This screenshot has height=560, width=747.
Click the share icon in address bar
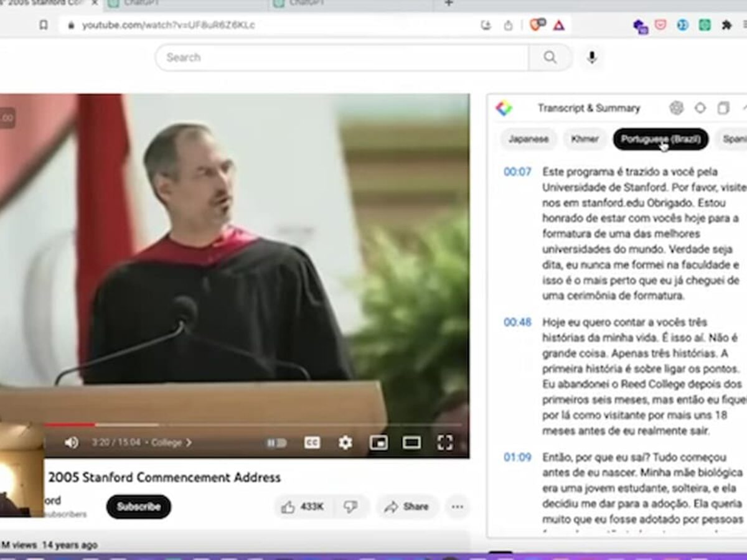pyautogui.click(x=508, y=26)
